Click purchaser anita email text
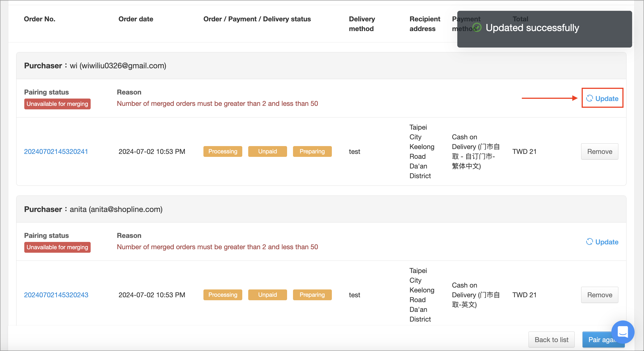The image size is (644, 351). point(125,209)
